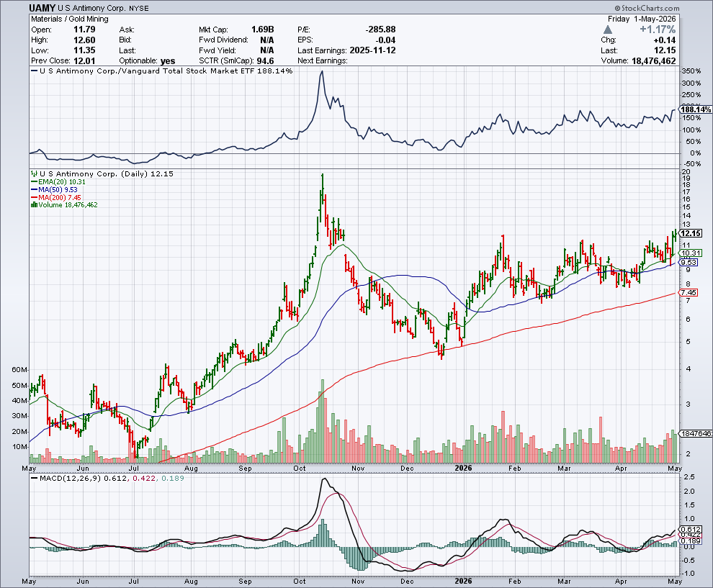713x588 pixels.
Task: Click the Low price 11.35
Action: pyautogui.click(x=84, y=50)
